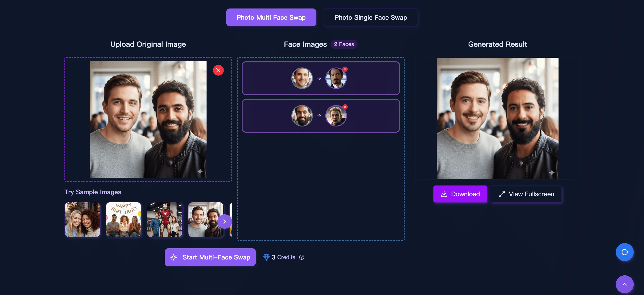
Task: Click the generated result image
Action: coord(497,118)
